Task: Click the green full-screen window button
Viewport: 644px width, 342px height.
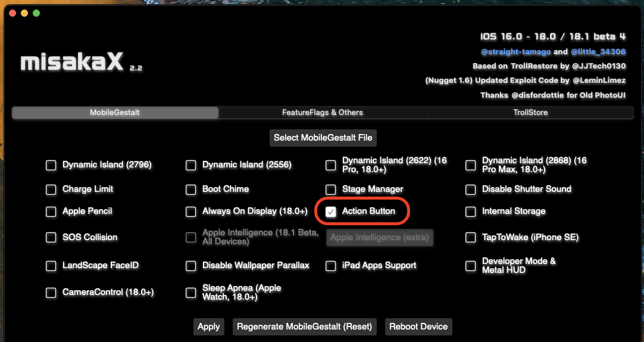Action: tap(36, 13)
